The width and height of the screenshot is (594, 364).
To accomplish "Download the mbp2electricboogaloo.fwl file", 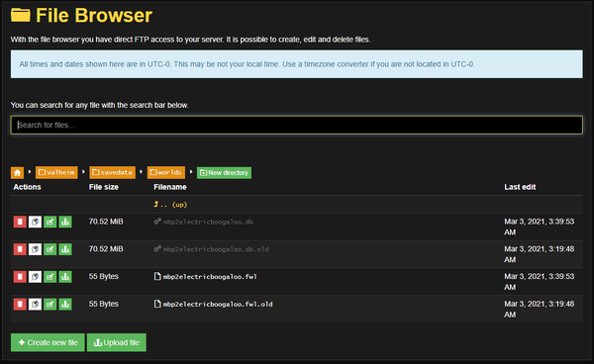I will click(x=65, y=277).
